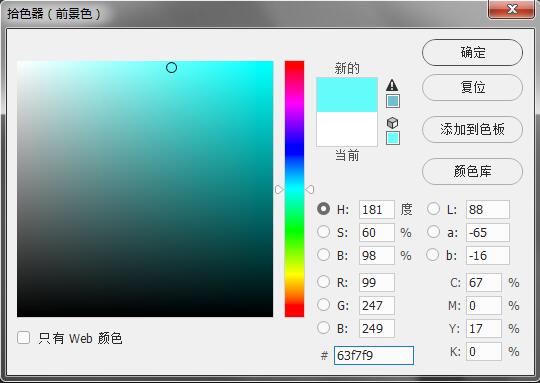Select the R red radio button

[x=323, y=282]
